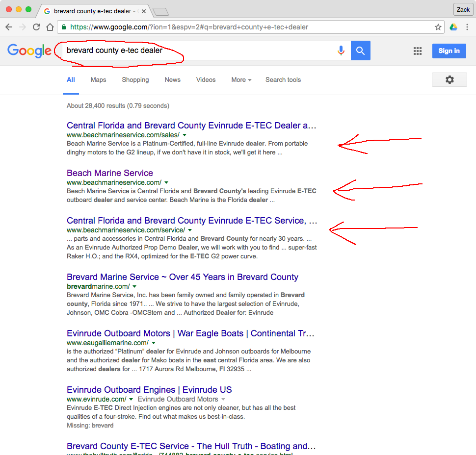The height and width of the screenshot is (455, 476).
Task: Close the brevard county e-tec dealer tab
Action: tap(144, 11)
